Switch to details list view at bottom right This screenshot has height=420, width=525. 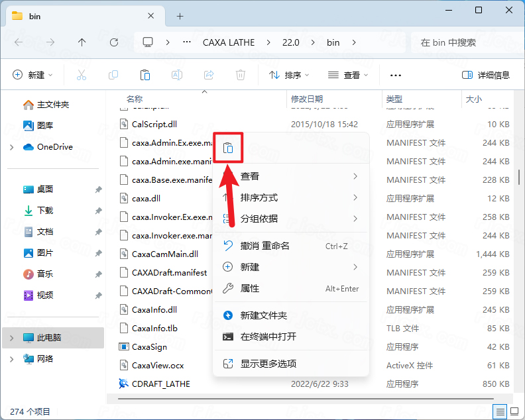[499, 411]
